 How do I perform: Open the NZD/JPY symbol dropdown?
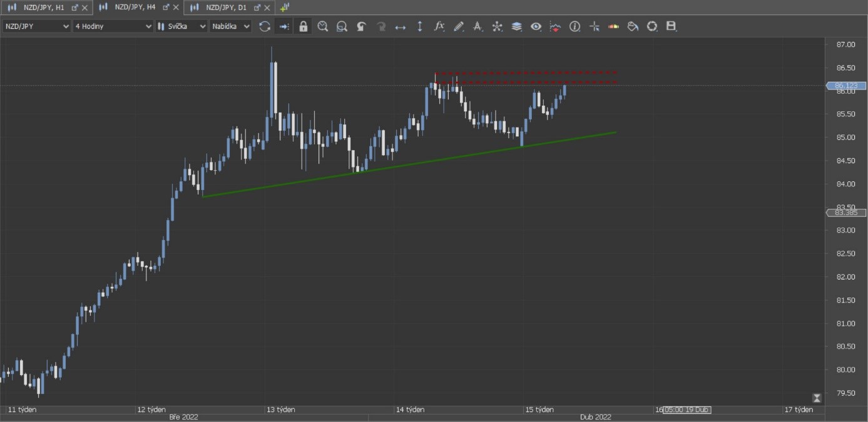pyautogui.click(x=37, y=26)
